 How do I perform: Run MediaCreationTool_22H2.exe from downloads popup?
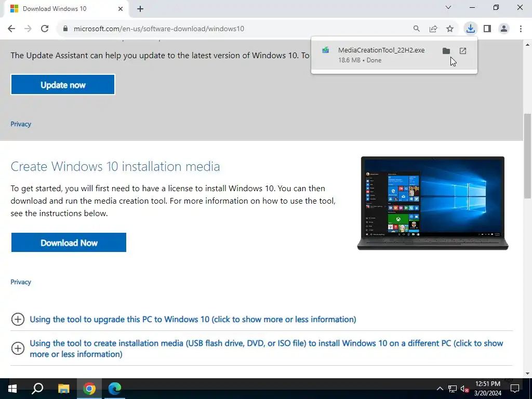381,50
